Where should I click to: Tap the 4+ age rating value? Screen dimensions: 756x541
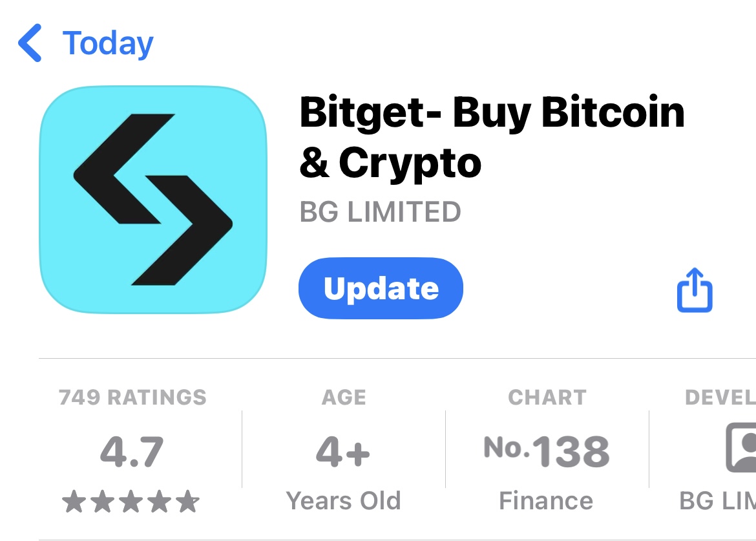[x=343, y=452]
